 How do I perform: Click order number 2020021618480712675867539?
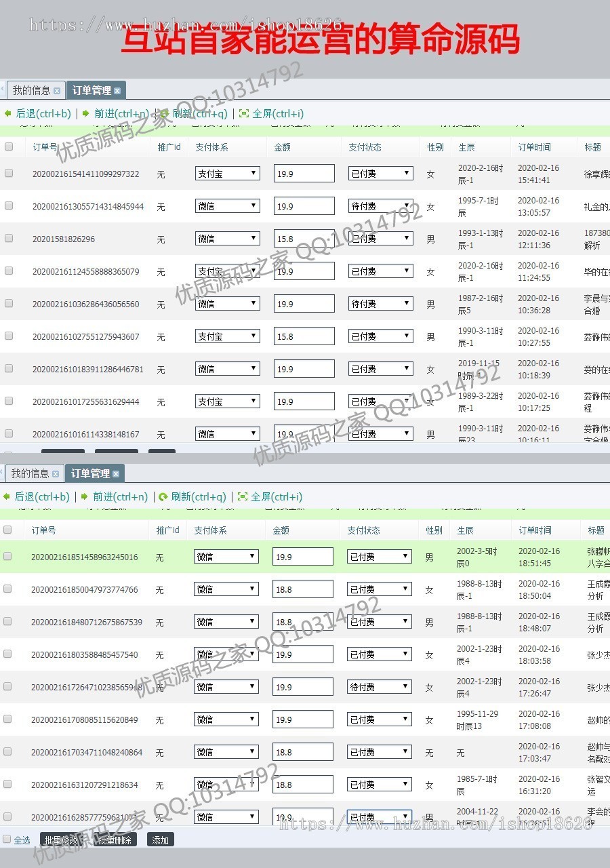pyautogui.click(x=87, y=623)
